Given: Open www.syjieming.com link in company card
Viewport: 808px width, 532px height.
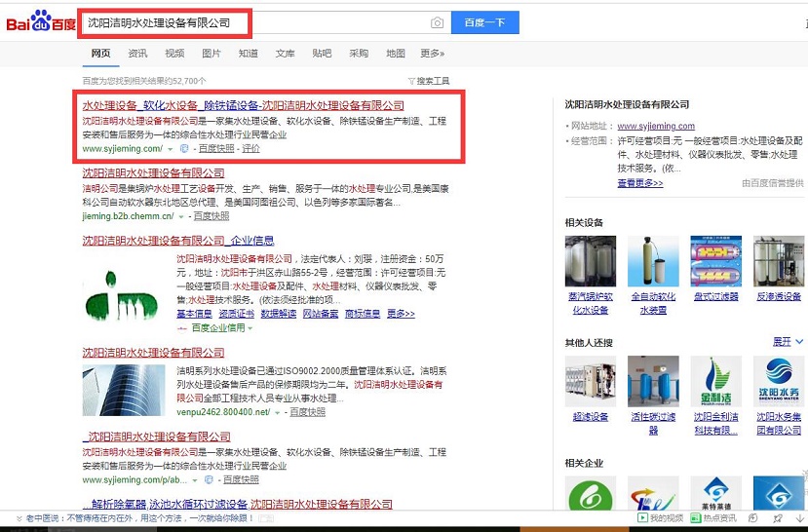Looking at the screenshot, I should click(x=656, y=126).
